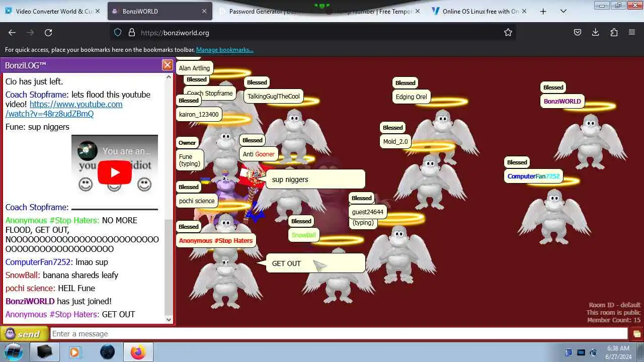
Task: Open the volume speaker tray icon
Action: (593, 352)
